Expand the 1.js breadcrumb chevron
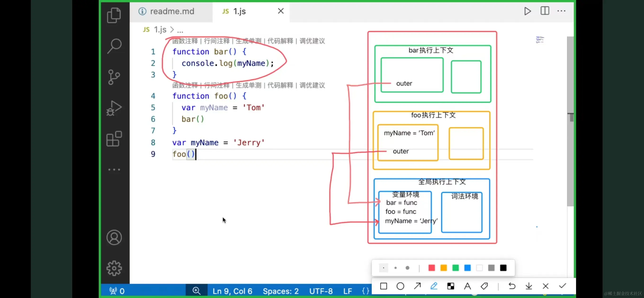This screenshot has height=298, width=644. [172, 30]
